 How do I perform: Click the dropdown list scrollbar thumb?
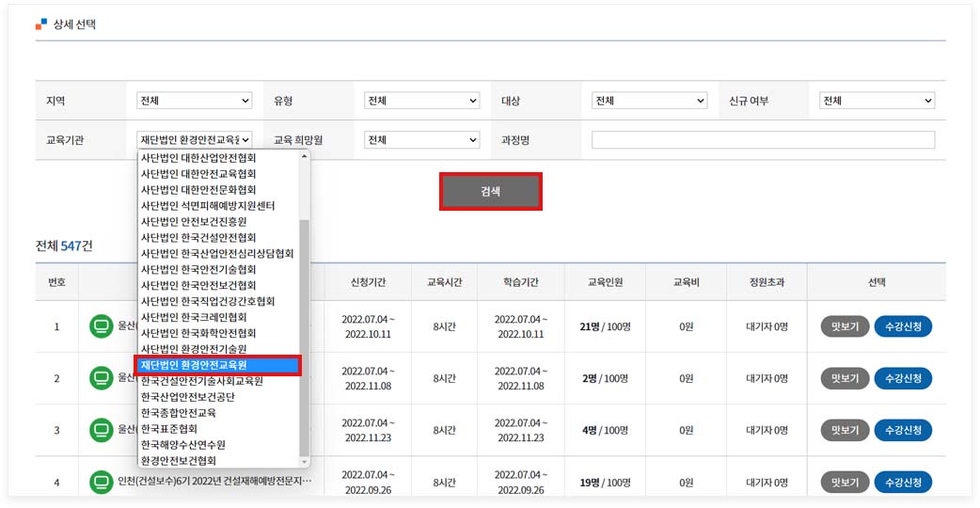click(305, 338)
